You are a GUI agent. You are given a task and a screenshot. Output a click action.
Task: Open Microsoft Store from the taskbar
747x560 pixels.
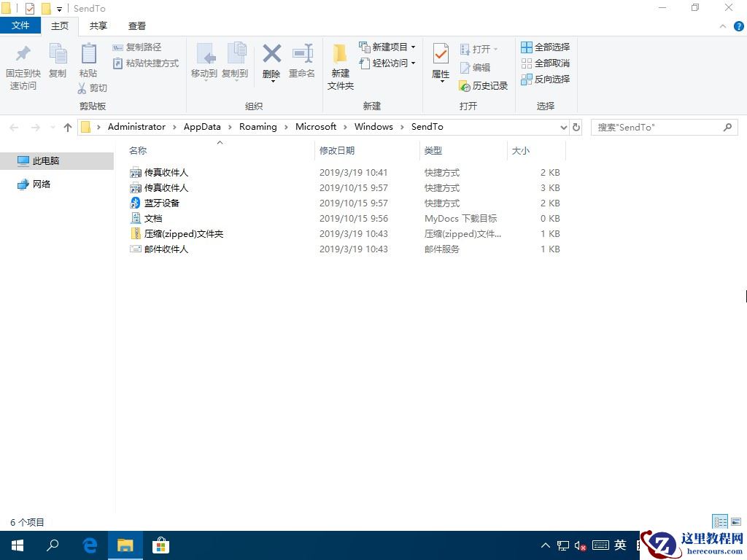pos(160,545)
